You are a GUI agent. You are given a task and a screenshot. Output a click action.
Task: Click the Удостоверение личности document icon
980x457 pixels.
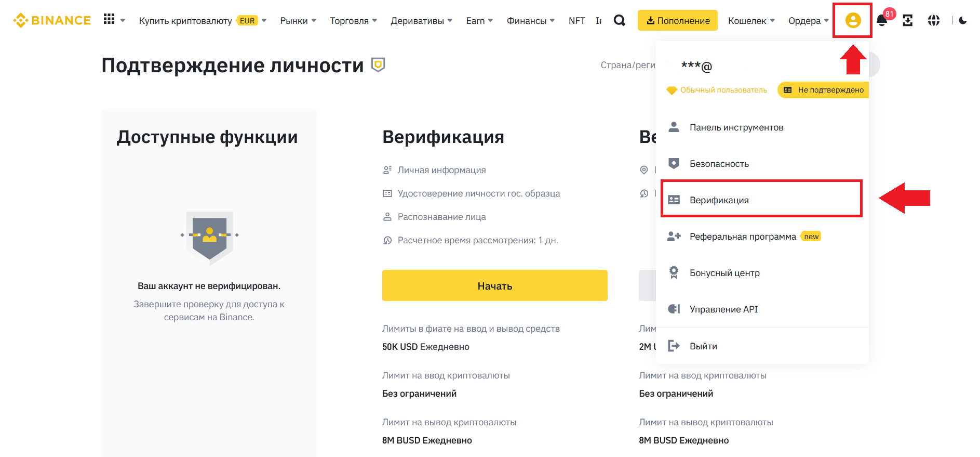pos(387,193)
